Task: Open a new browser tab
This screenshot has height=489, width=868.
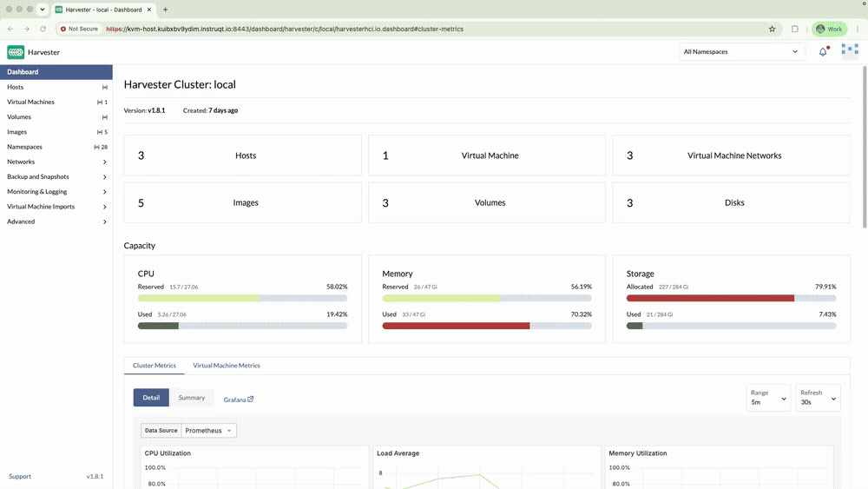Action: (165, 10)
